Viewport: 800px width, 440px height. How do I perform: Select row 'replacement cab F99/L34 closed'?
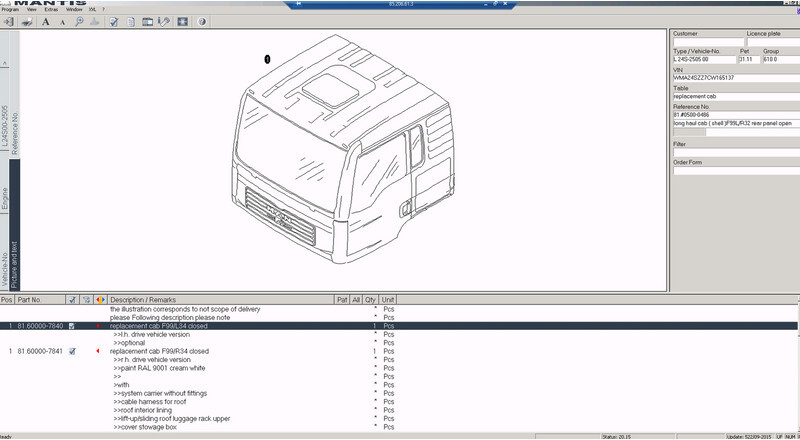pyautogui.click(x=399, y=326)
